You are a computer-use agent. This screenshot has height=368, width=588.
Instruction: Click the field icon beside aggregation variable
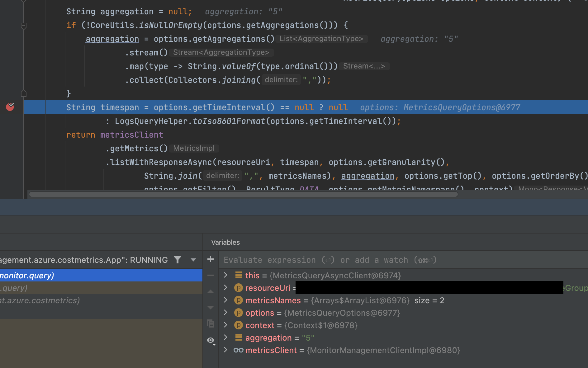coord(239,337)
